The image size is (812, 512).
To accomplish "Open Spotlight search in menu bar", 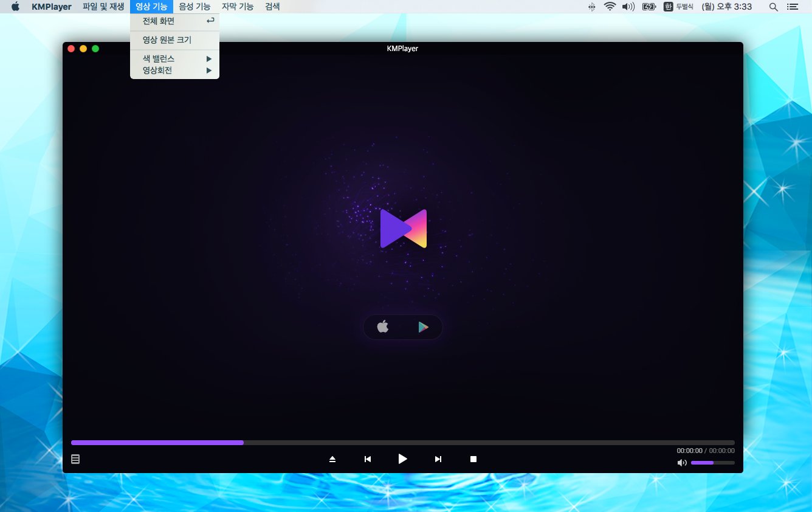I will pos(773,7).
